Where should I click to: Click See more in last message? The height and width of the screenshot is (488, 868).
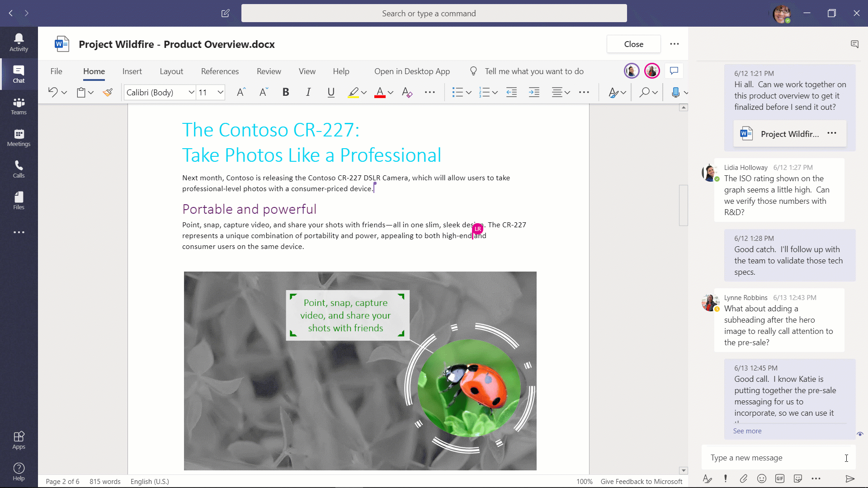(x=747, y=431)
